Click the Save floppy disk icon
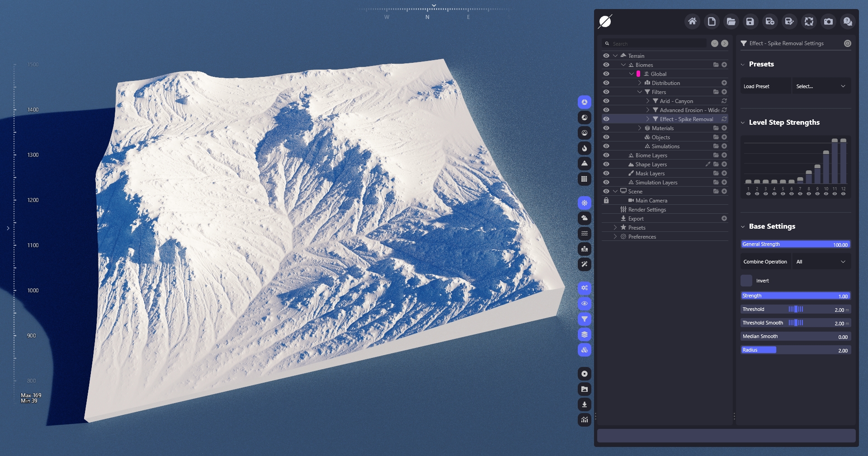This screenshot has width=868, height=456. [x=750, y=21]
